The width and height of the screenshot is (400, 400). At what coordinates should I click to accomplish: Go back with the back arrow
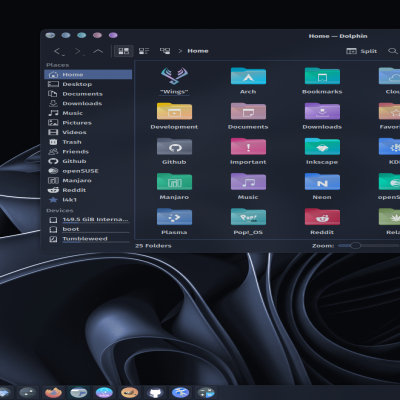point(58,51)
